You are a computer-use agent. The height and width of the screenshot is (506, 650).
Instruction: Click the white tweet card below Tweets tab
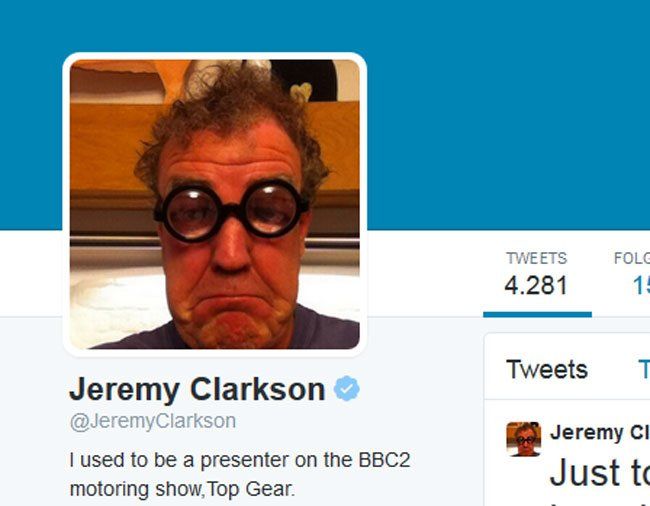[567, 453]
